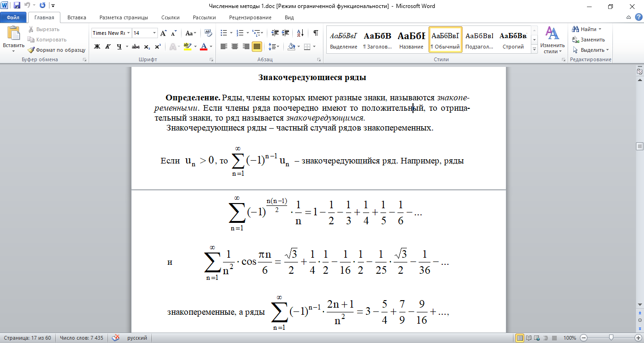Redo action in Quick Access toolbar

point(42,6)
